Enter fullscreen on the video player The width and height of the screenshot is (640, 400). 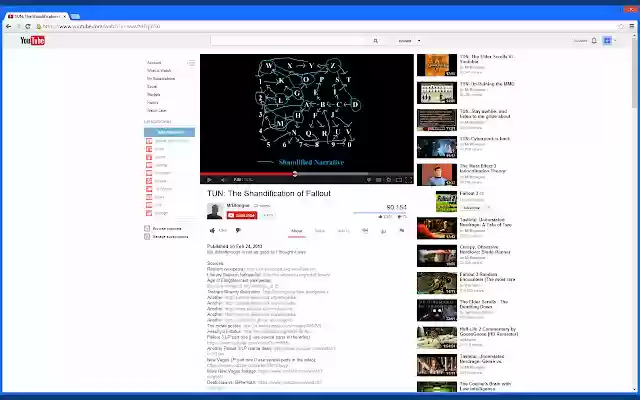click(x=409, y=180)
